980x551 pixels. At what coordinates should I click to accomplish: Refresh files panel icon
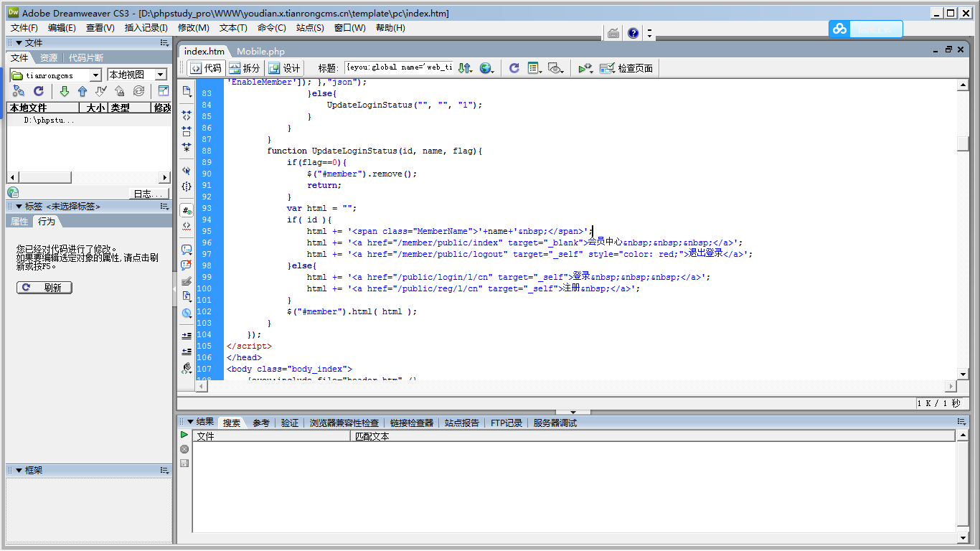click(x=39, y=91)
